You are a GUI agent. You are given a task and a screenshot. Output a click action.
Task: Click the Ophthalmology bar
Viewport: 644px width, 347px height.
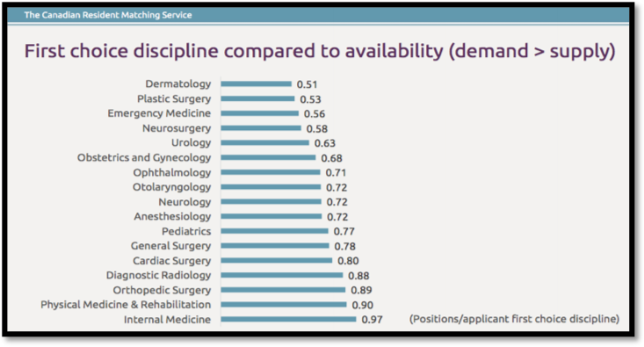[x=271, y=172]
